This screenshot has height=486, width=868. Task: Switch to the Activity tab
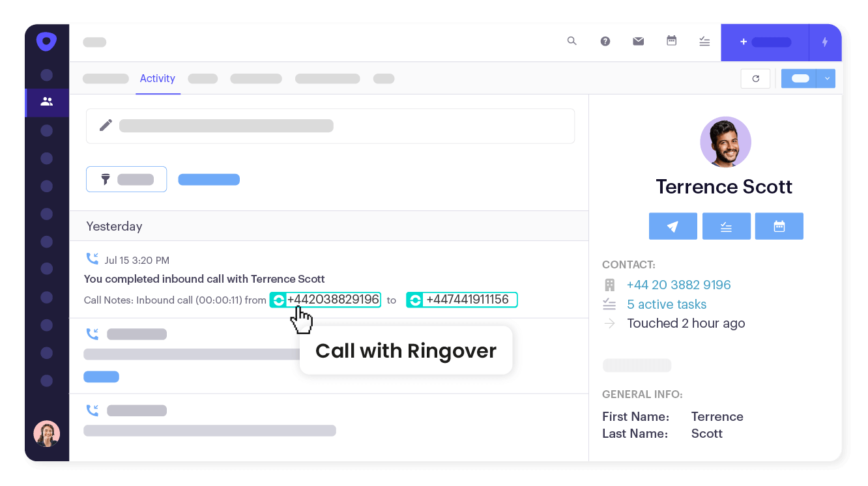[x=157, y=78]
